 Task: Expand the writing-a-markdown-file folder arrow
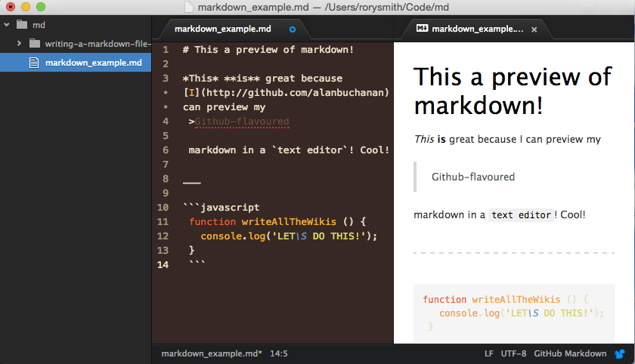(x=19, y=43)
